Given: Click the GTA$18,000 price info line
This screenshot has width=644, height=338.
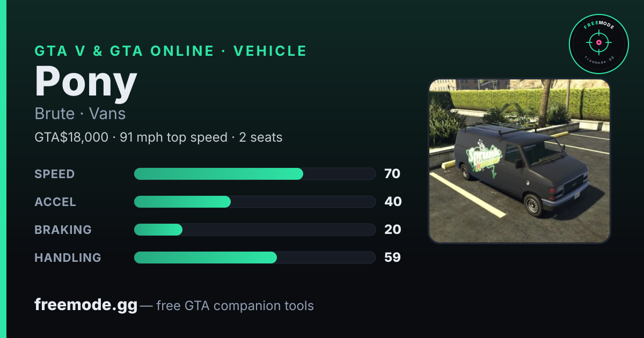Looking at the screenshot, I should click(x=158, y=137).
